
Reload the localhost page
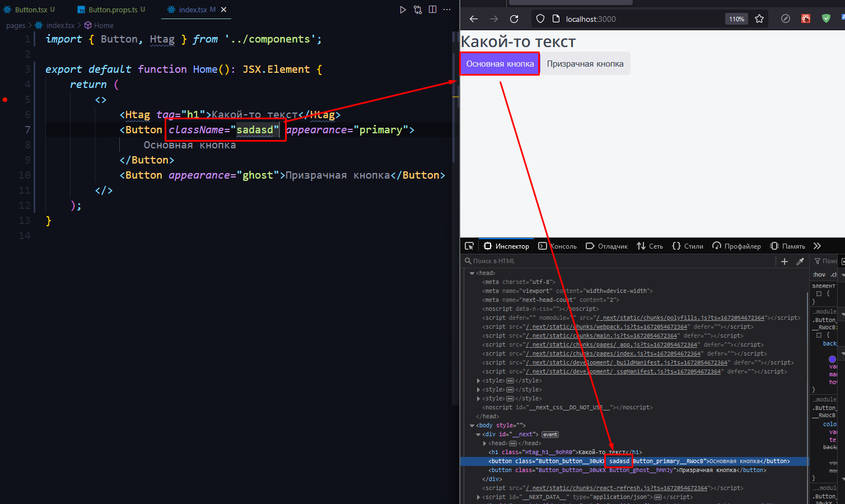click(x=514, y=19)
